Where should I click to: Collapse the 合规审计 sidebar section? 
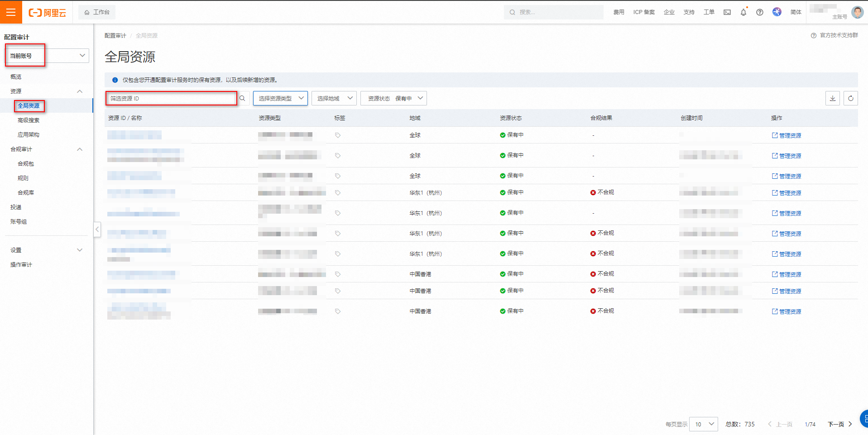(80, 149)
